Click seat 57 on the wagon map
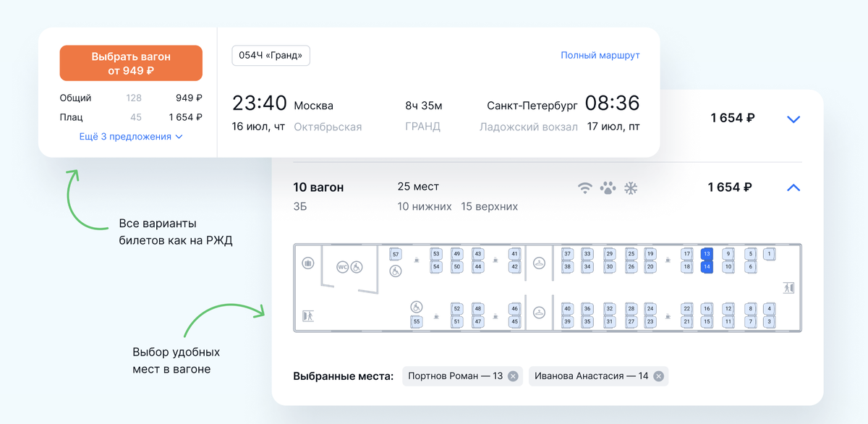This screenshot has height=424, width=868. (x=396, y=254)
